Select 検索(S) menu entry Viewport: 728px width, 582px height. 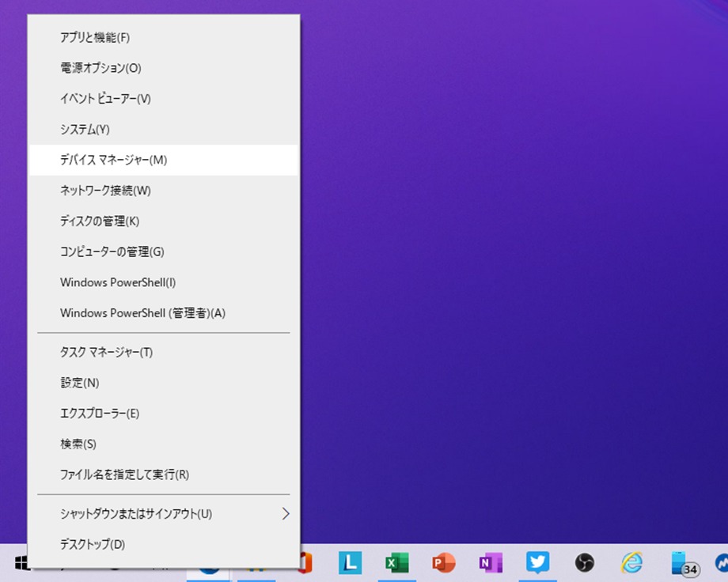click(164, 444)
